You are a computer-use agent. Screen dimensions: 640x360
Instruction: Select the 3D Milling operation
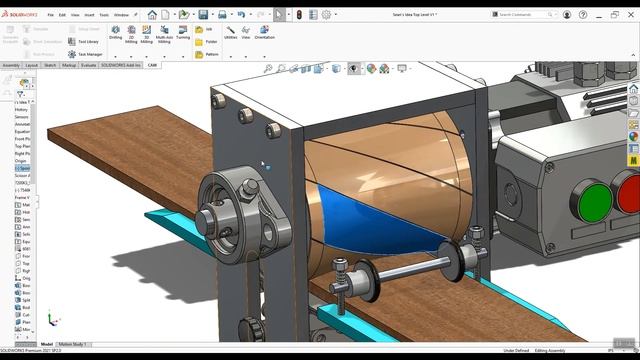(147, 34)
